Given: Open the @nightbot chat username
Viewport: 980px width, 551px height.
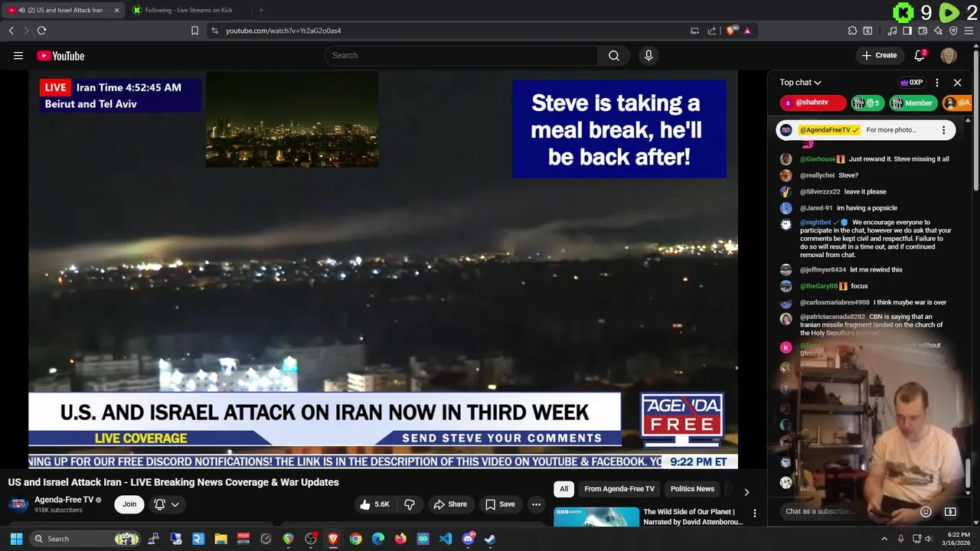Looking at the screenshot, I should point(815,223).
